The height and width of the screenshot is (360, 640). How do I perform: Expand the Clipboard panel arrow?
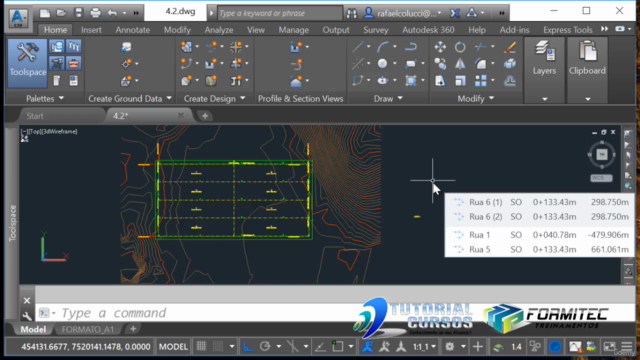click(587, 99)
